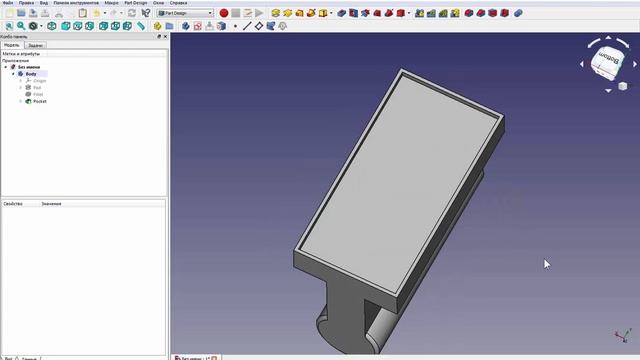Click the navigation cube left arrow
The width and height of the screenshot is (640, 360).
582,64
